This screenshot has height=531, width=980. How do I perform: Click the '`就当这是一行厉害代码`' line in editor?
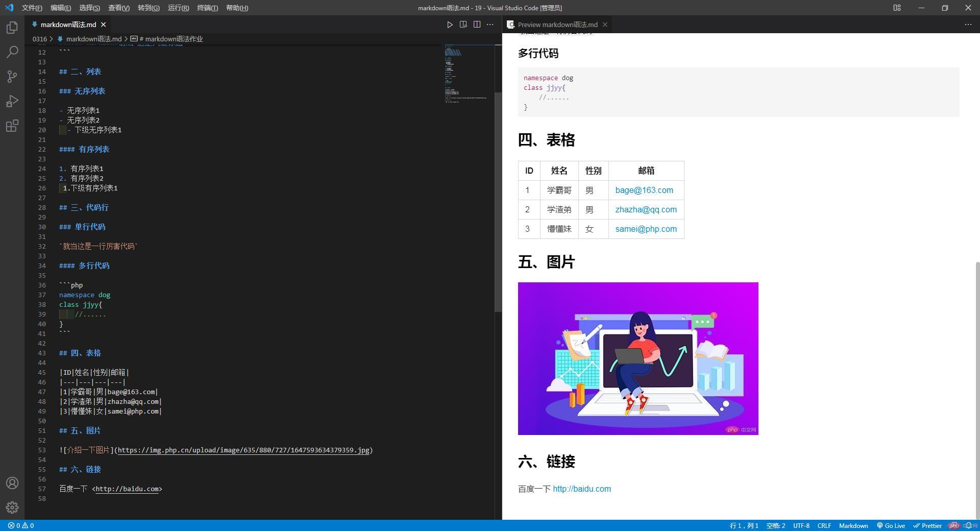click(99, 246)
